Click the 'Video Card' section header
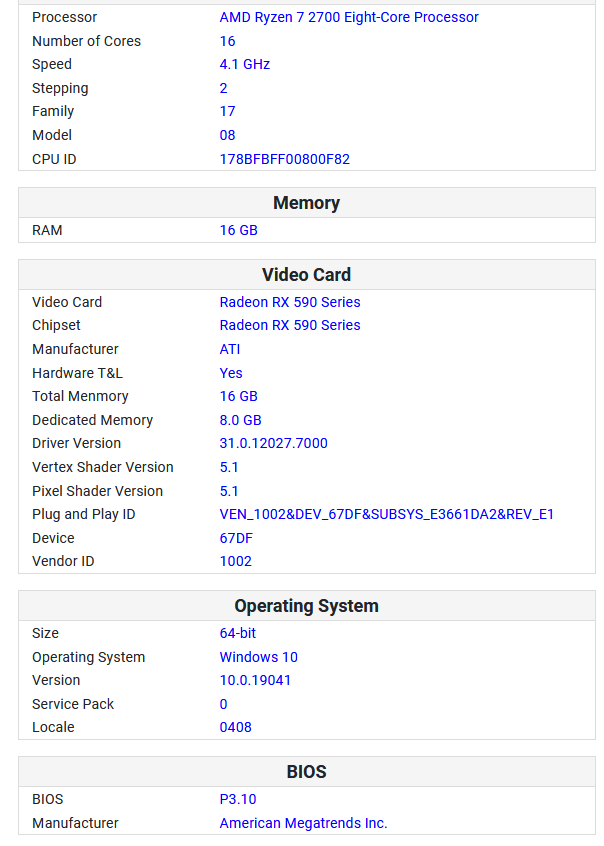This screenshot has height=846, width=604. click(x=307, y=275)
